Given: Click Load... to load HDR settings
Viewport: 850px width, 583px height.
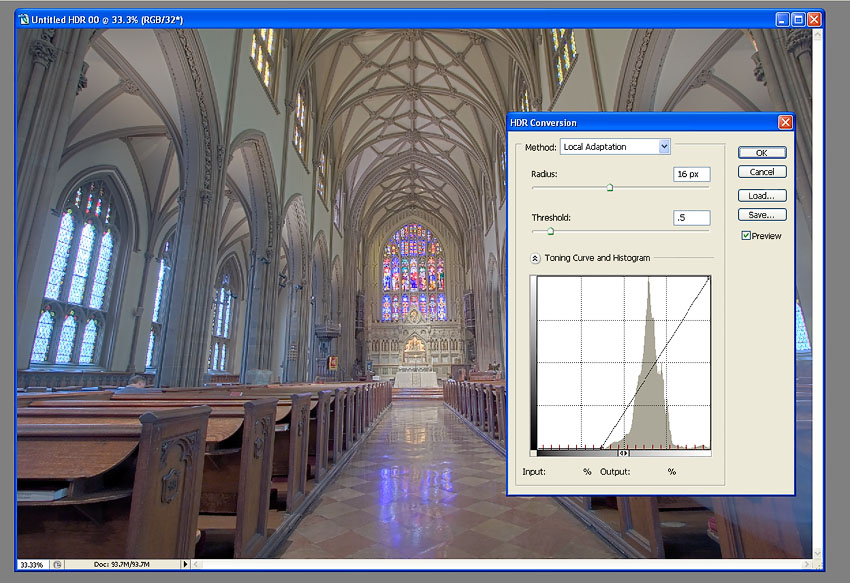Looking at the screenshot, I should 762,196.
